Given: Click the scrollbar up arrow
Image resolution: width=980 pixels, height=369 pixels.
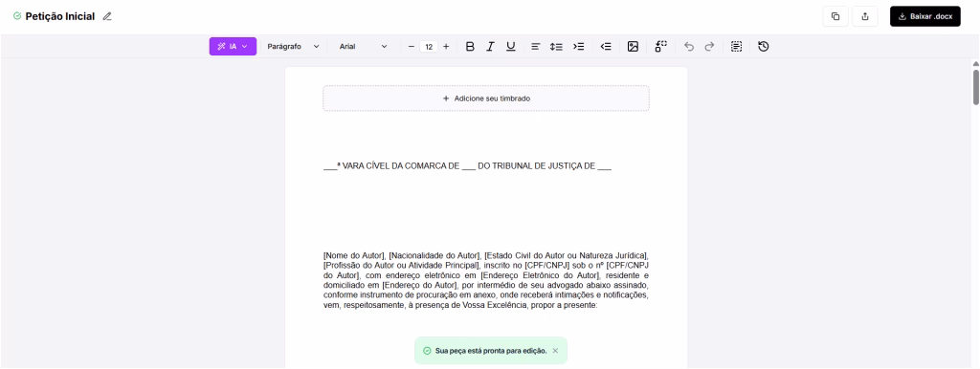Looking at the screenshot, I should 975,63.
